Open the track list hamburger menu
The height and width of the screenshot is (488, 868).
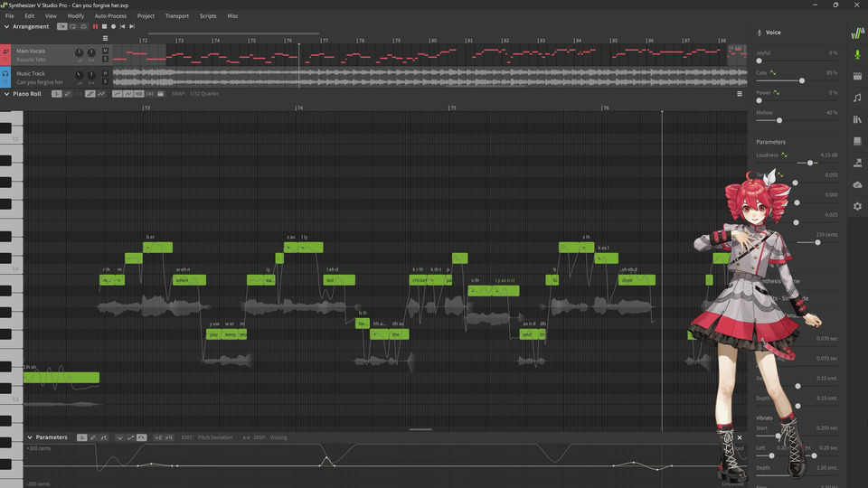coord(105,38)
